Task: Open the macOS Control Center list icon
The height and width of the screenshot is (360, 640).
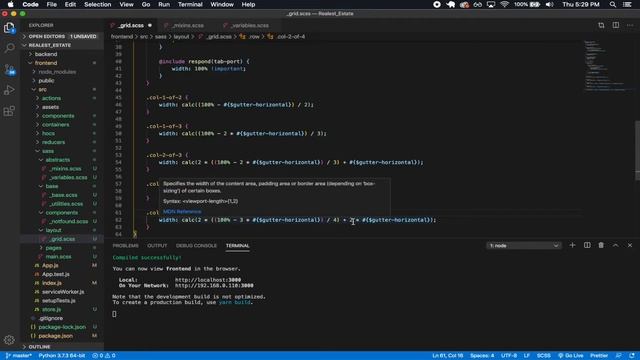Action: (x=627, y=4)
